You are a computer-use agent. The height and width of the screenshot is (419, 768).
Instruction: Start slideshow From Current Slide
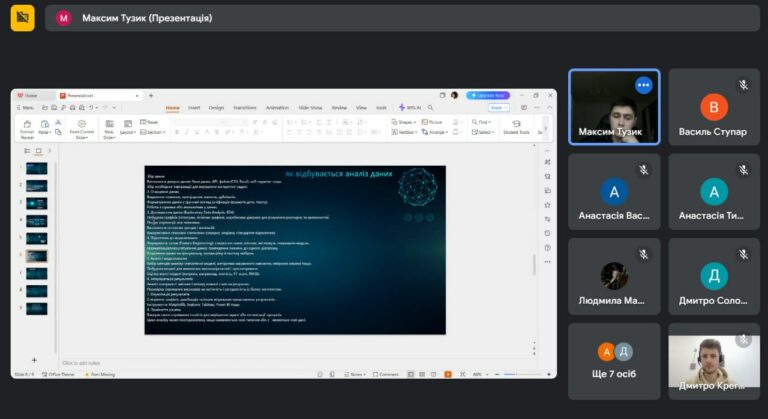(82, 129)
